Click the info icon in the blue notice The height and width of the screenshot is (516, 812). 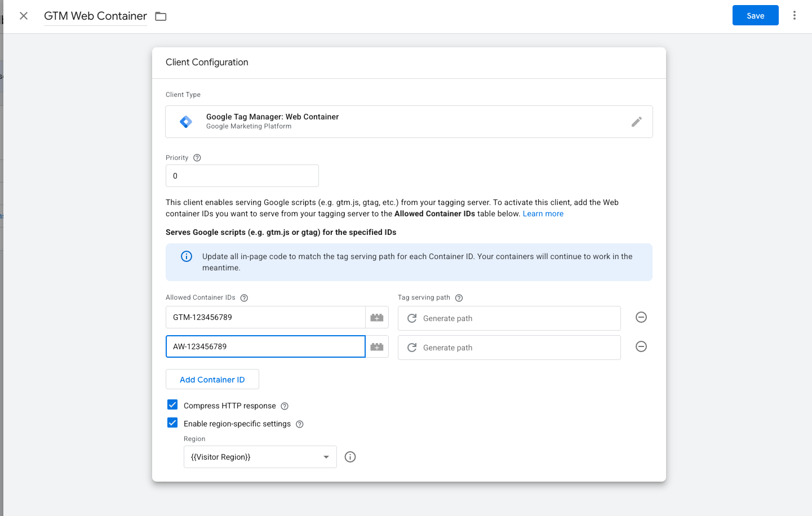point(187,256)
